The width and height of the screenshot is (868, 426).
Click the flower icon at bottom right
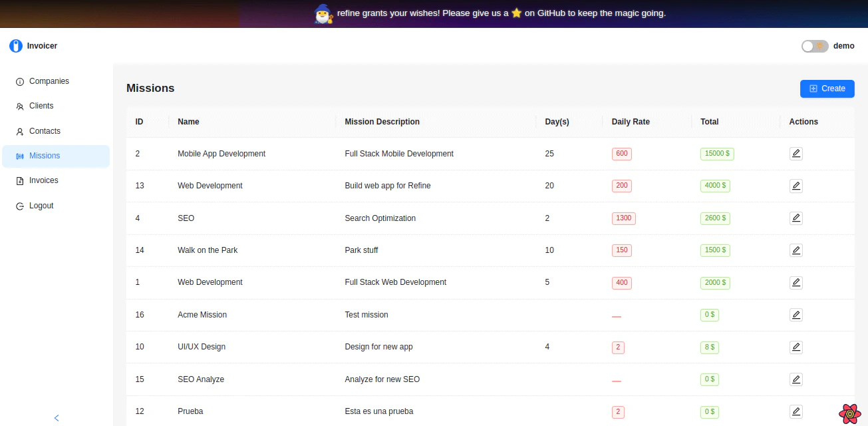coord(849,413)
